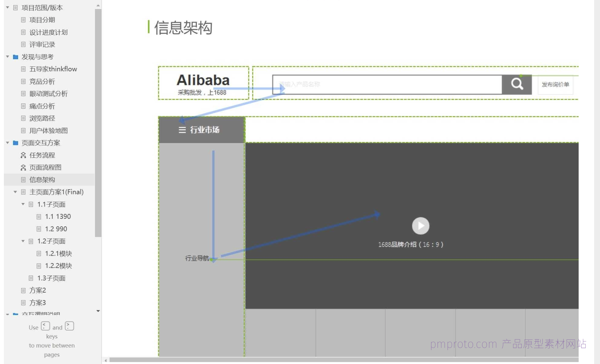Click the page icon beside 竞品分析

tap(23, 81)
